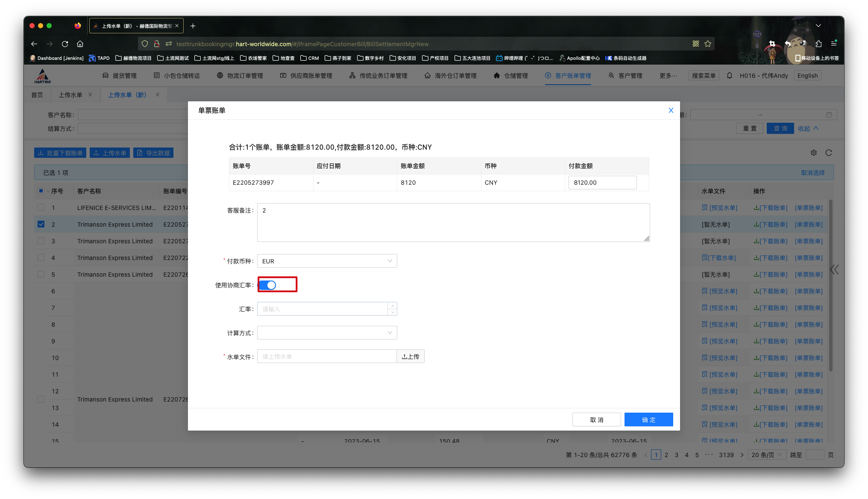Click the notification bell icon
This screenshot has width=868, height=499.
click(730, 76)
